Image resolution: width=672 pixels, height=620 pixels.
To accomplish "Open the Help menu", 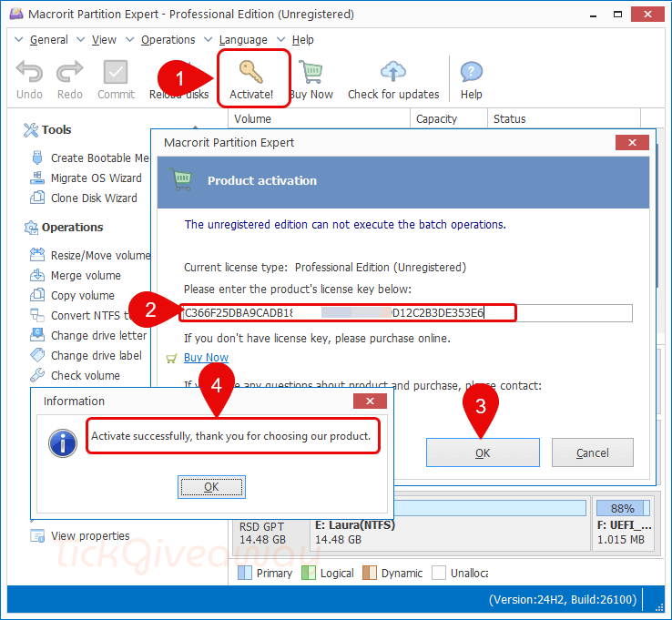I will pos(303,40).
